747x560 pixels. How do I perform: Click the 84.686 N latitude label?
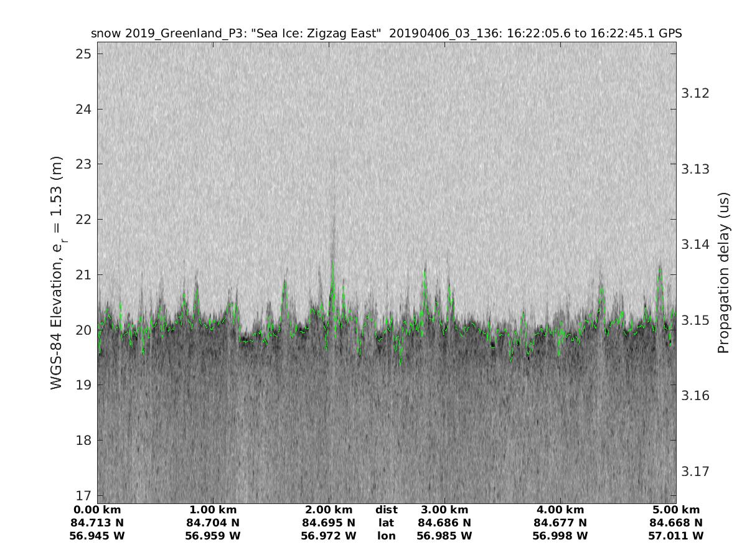tap(444, 523)
